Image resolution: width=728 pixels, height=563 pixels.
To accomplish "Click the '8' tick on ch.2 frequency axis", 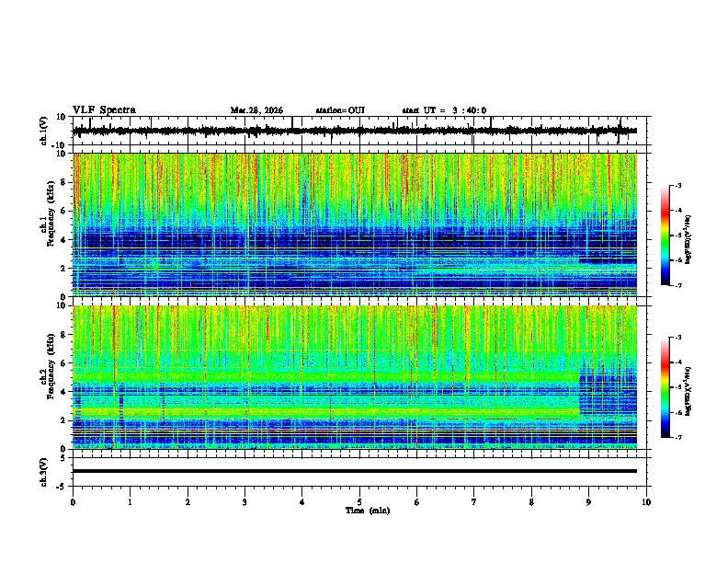I will 63,335.
